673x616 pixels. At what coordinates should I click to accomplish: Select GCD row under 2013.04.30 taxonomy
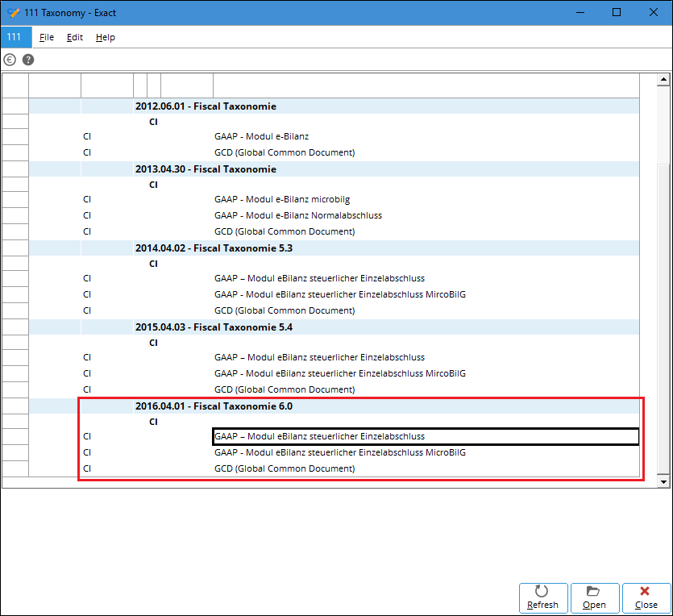coord(334,231)
